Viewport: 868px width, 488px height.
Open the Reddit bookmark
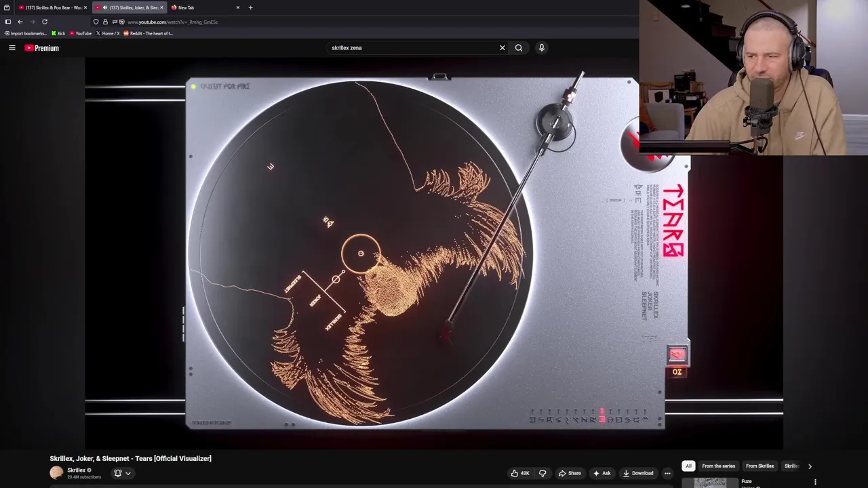(148, 33)
